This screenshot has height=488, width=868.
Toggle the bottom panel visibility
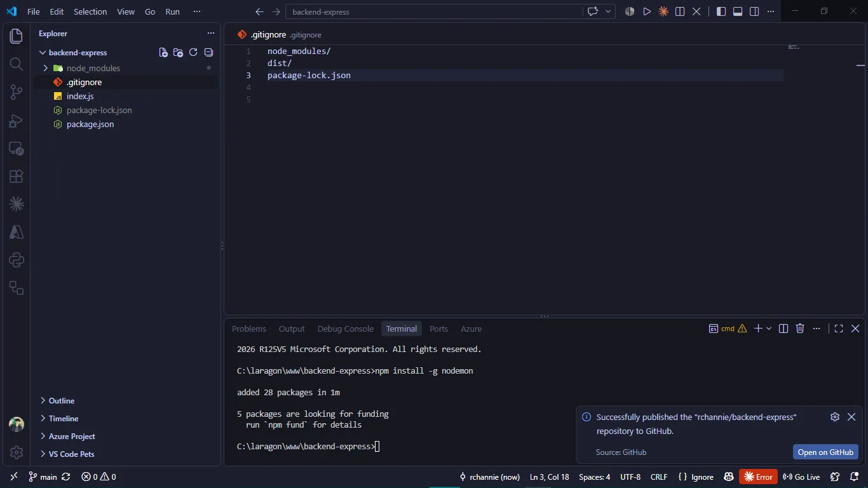(738, 11)
